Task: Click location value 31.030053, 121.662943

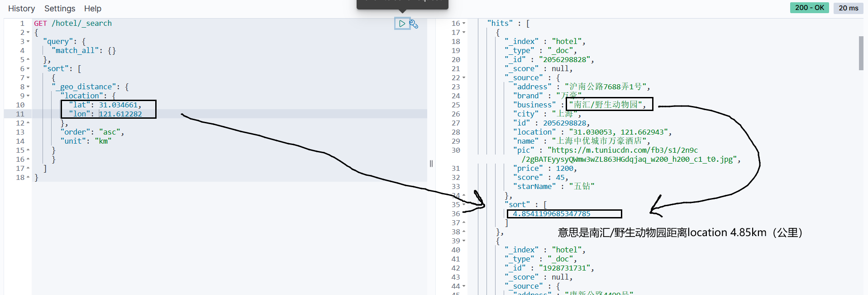Action: coord(618,132)
